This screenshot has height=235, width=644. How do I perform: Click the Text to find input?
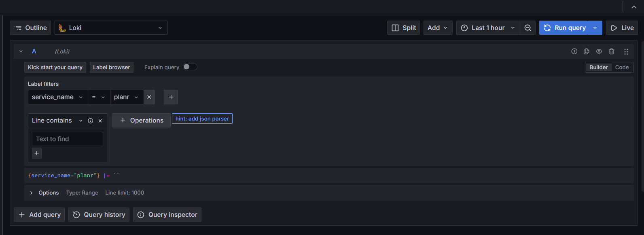[x=67, y=139]
